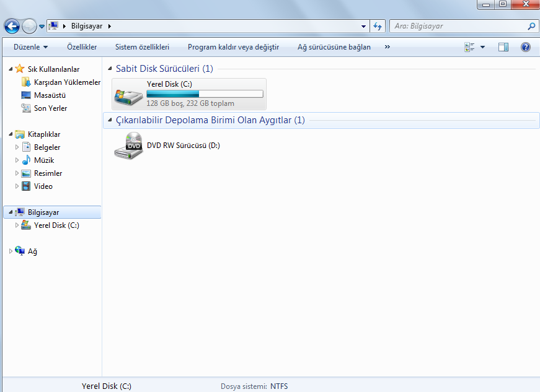Click Program kaldır veya değiştir

click(x=234, y=47)
